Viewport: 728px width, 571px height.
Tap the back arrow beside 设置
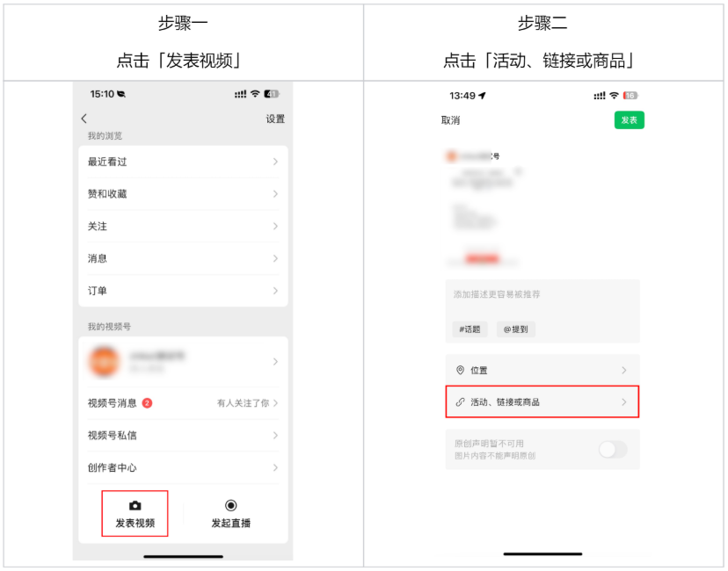[84, 119]
